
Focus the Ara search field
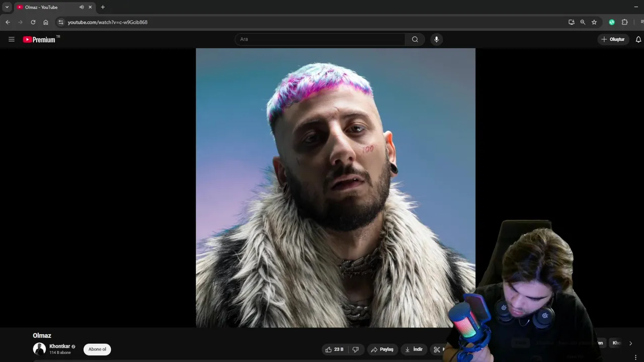click(320, 39)
